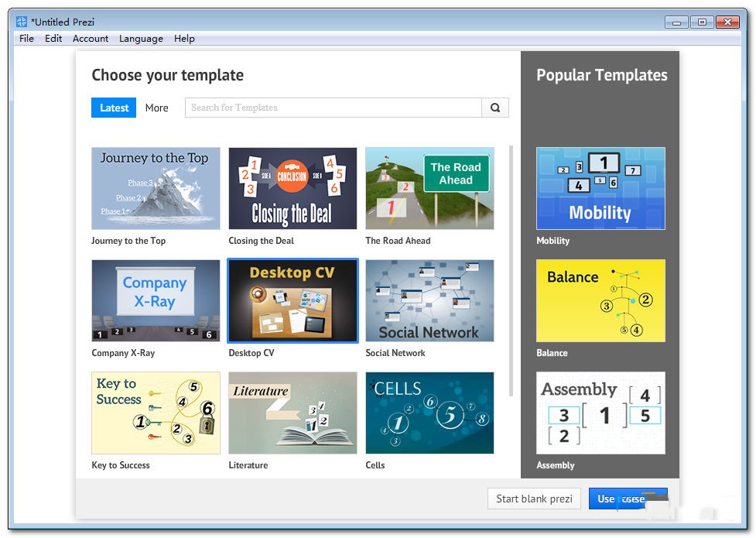Click the 'Assembly' caption under popular templates
756x538 pixels.
[x=555, y=464]
